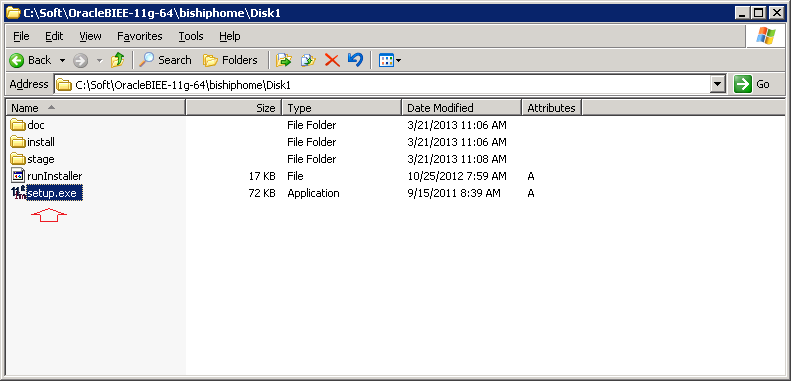Click inside the Address path field
Image resolution: width=791 pixels, height=381 pixels.
tap(391, 85)
